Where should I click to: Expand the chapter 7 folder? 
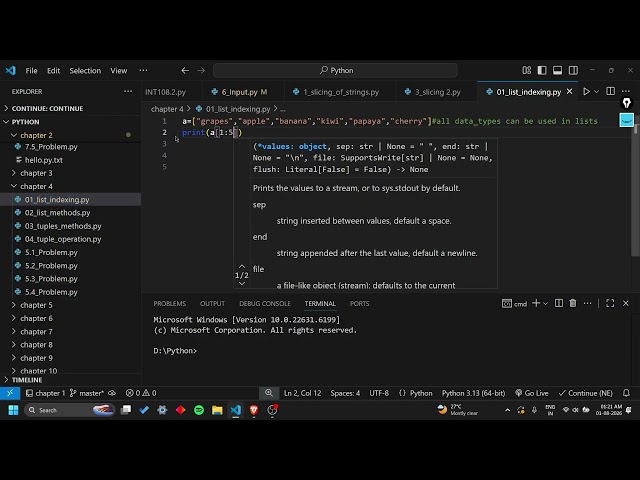[x=70, y=331]
